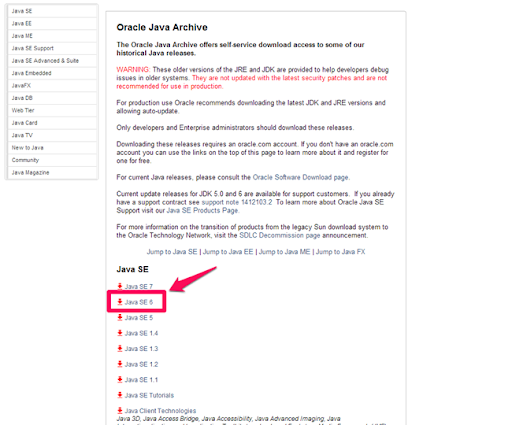Open the Java SE 1.3 archive link
Screen dimensions: 512x425
141,349
